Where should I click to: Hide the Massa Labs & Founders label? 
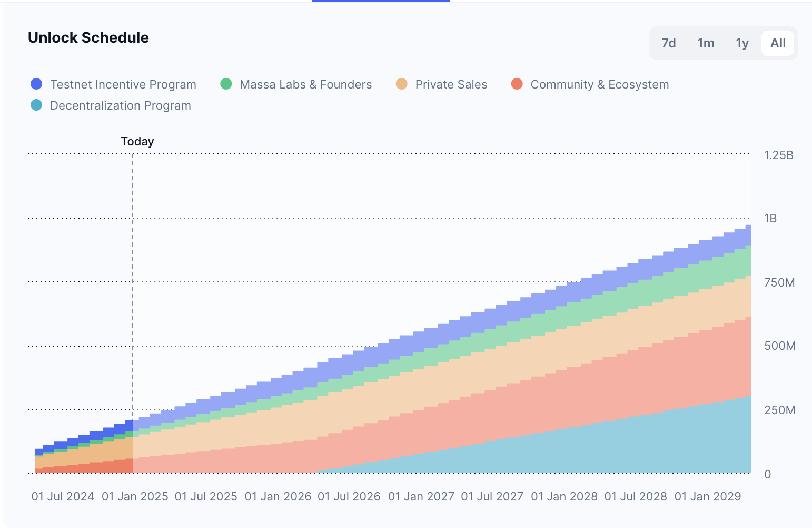coord(305,84)
